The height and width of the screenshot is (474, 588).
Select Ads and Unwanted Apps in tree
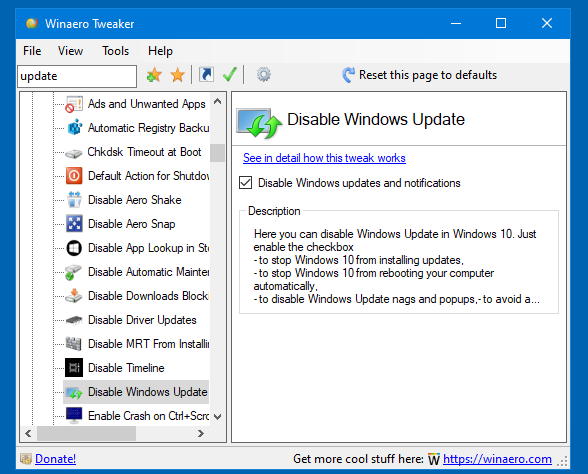(147, 104)
